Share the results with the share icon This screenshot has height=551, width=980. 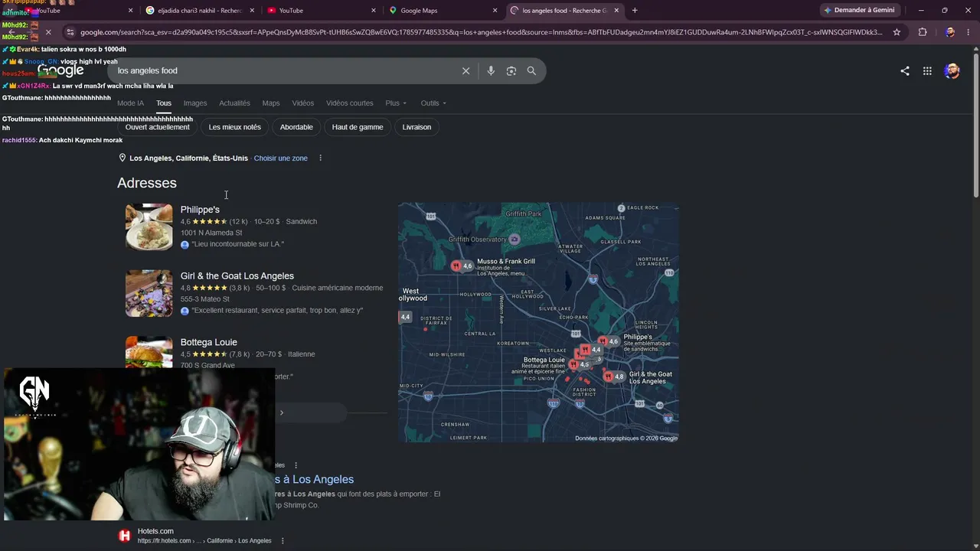(x=905, y=71)
